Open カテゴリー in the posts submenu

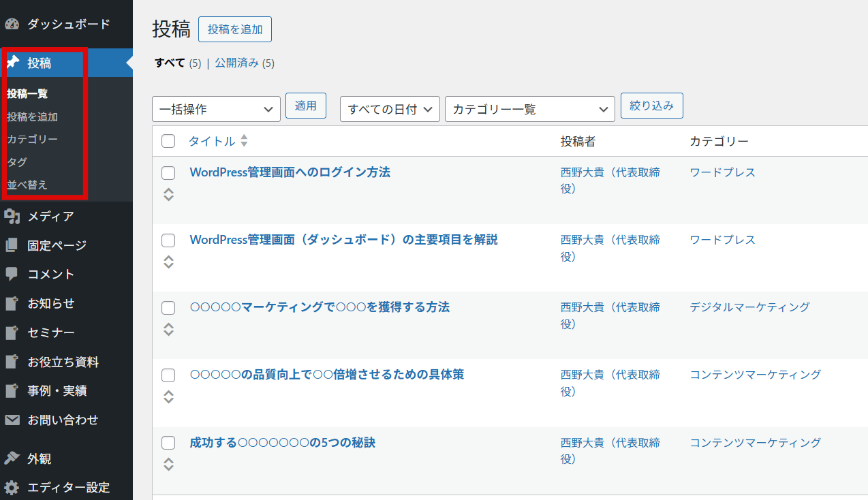pos(33,139)
